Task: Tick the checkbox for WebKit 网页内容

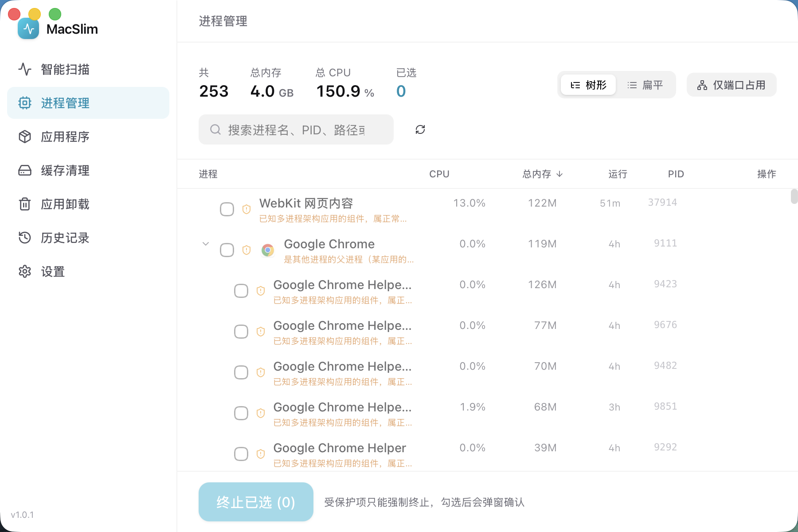Action: pos(227,209)
